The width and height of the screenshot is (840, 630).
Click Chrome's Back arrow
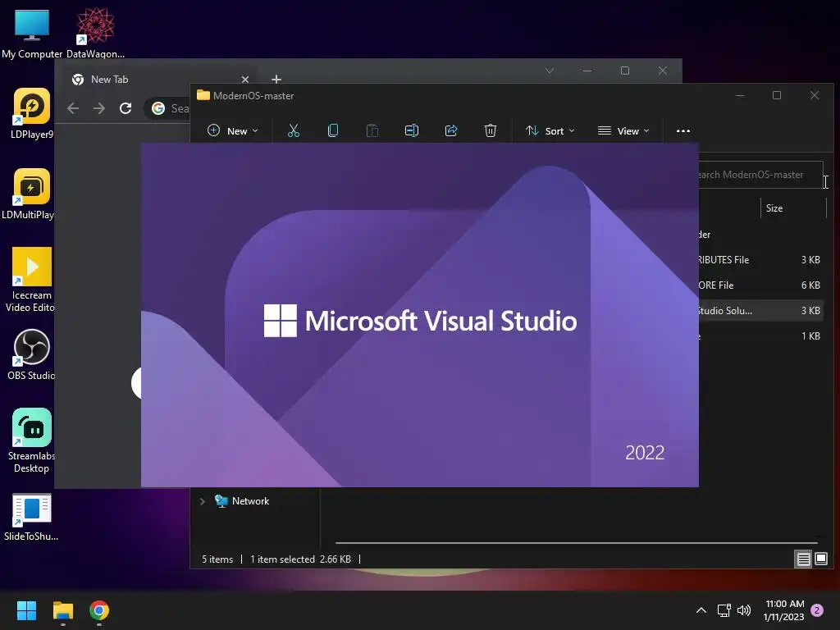pyautogui.click(x=73, y=108)
